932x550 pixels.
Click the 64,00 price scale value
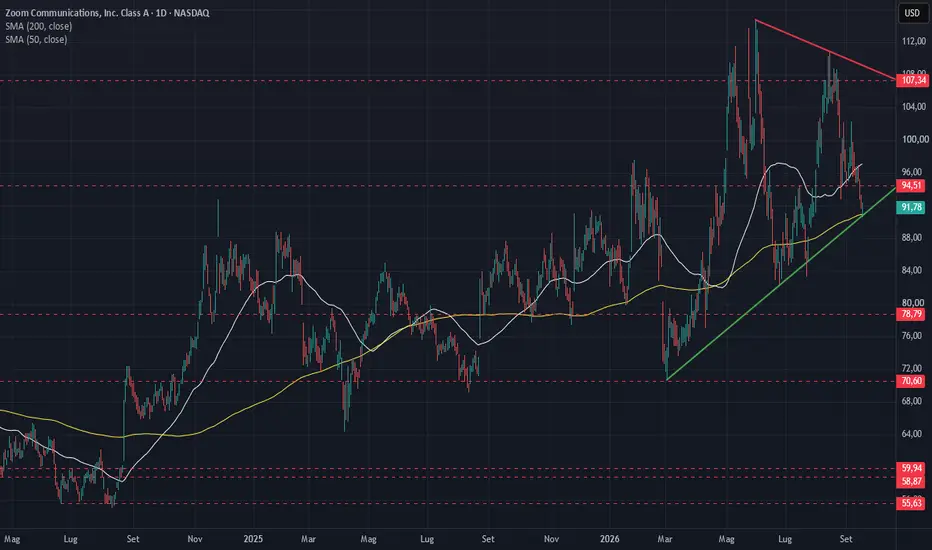[x=911, y=433]
